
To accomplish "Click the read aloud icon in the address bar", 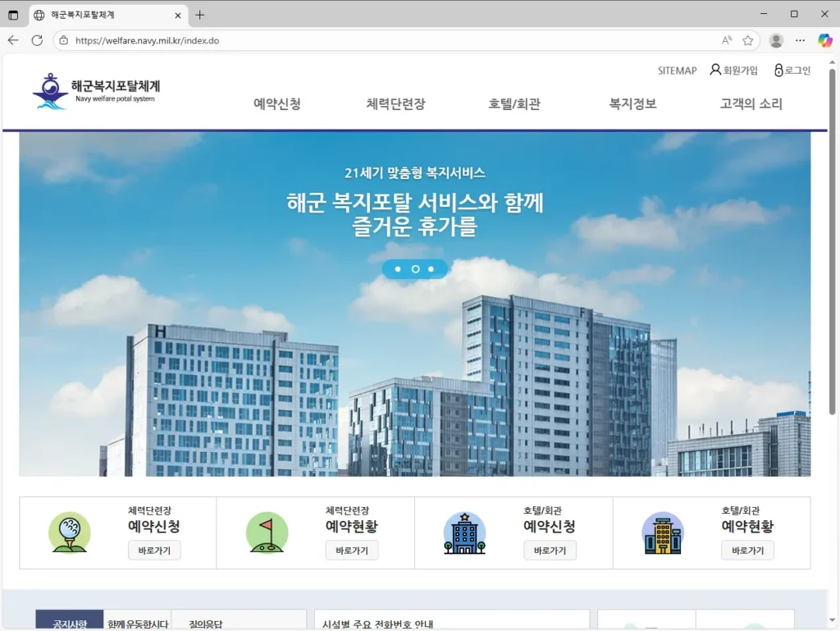I will click(725, 40).
